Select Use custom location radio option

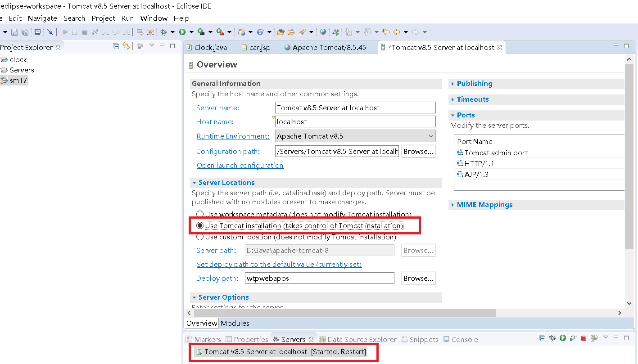click(x=200, y=237)
